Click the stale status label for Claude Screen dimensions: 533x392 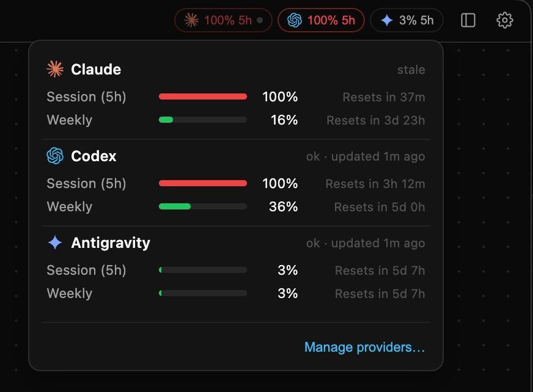tap(411, 70)
